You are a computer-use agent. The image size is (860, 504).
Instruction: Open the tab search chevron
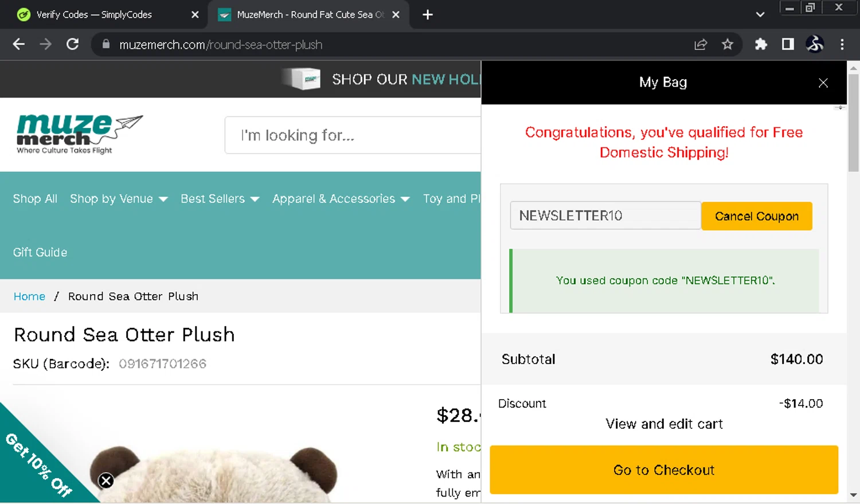pyautogui.click(x=760, y=14)
